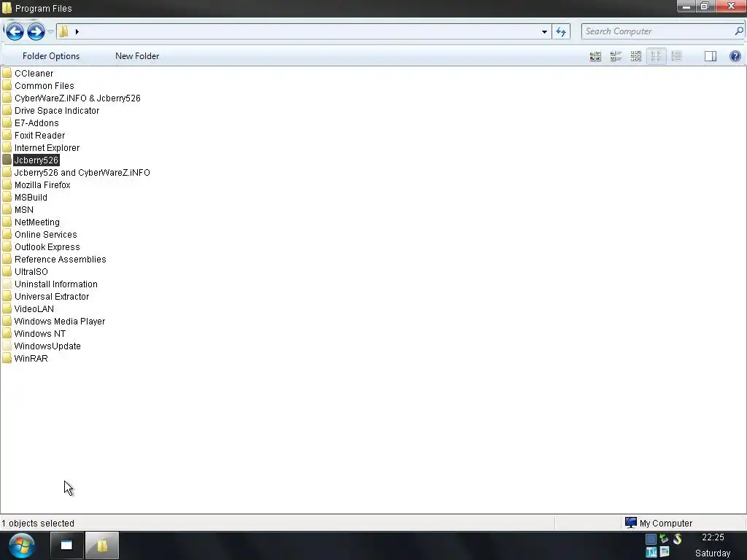Click the yellow S tray icon
The image size is (747, 560).
pyautogui.click(x=678, y=539)
